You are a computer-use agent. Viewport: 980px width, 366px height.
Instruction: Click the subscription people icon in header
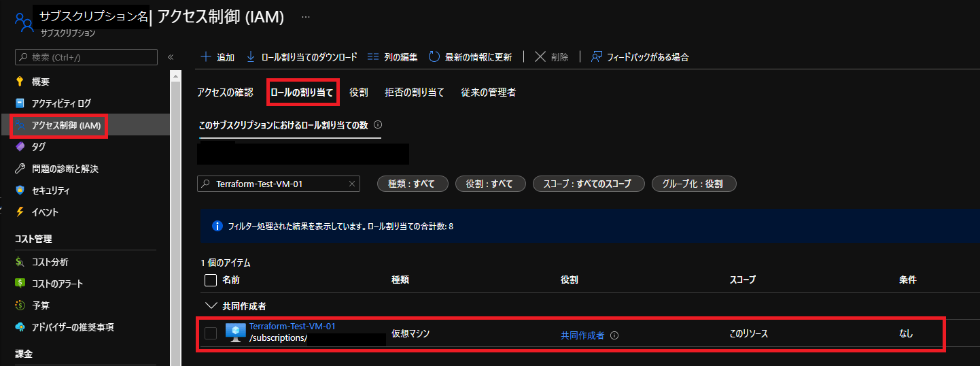tap(24, 22)
